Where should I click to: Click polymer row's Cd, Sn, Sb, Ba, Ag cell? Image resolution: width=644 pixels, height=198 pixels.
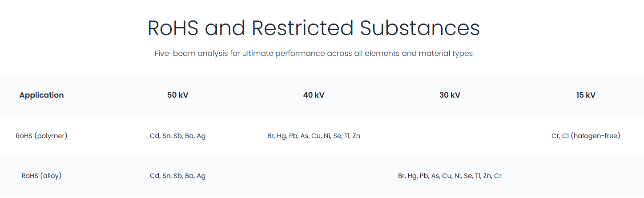tap(178, 136)
